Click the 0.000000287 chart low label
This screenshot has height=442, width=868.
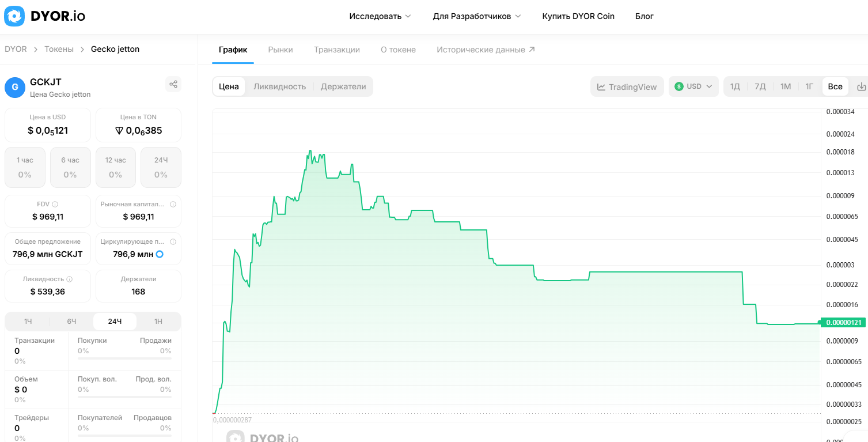(233, 420)
